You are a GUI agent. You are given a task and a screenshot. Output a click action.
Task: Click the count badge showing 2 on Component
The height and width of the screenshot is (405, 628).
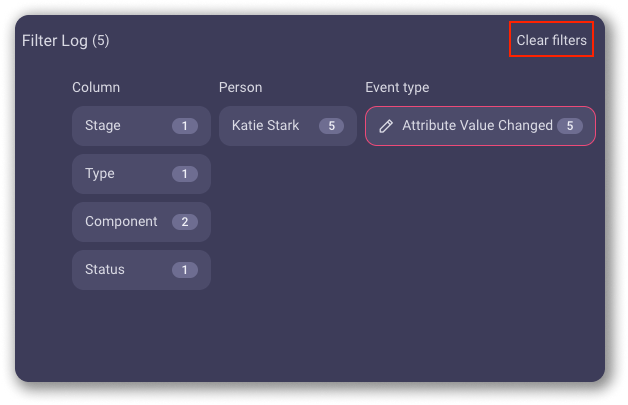[x=185, y=222]
